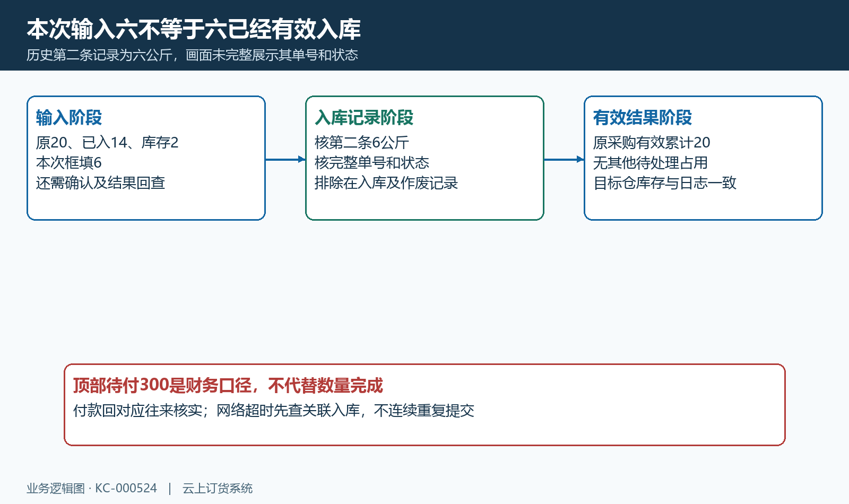Click the footer text 云上订货系统
The height and width of the screenshot is (504, 849).
click(218, 488)
